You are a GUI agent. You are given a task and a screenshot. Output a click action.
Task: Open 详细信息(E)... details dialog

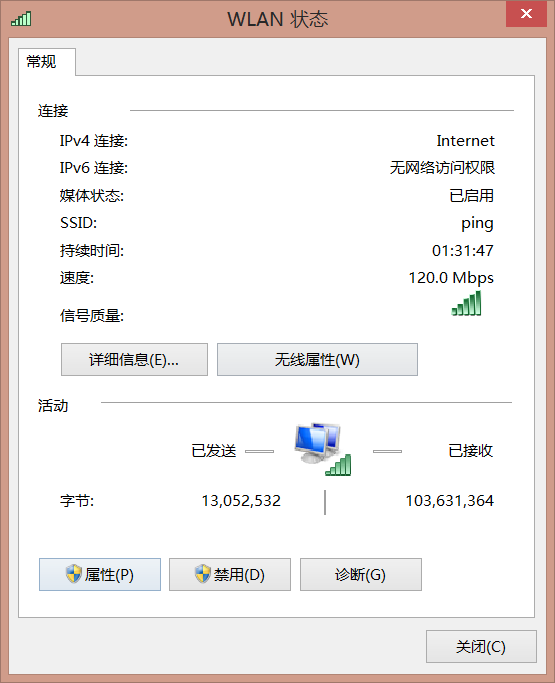coord(134,359)
